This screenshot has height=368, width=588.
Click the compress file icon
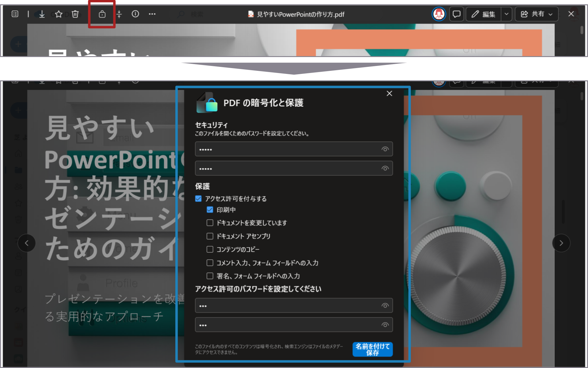coord(119,14)
